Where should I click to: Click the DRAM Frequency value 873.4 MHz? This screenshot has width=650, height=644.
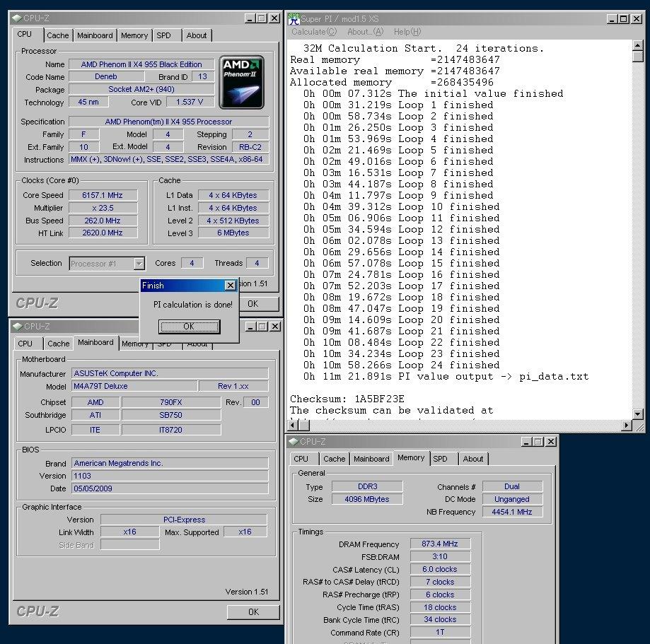point(440,544)
